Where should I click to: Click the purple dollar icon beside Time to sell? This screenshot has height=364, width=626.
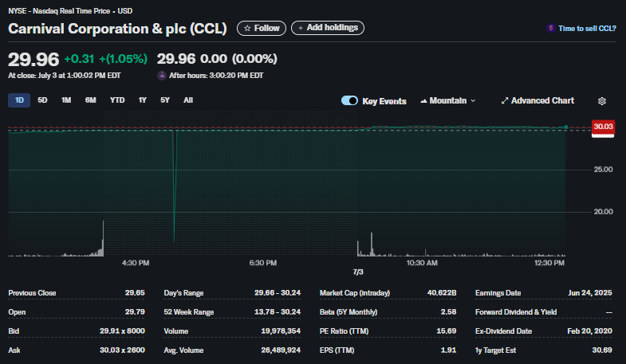(x=550, y=29)
